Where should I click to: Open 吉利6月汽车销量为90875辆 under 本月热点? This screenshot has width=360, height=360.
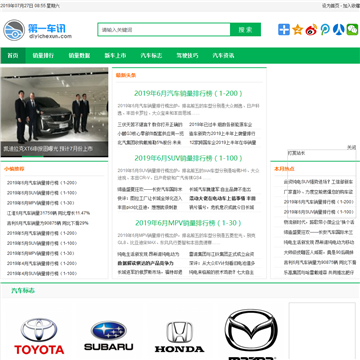[319, 262]
